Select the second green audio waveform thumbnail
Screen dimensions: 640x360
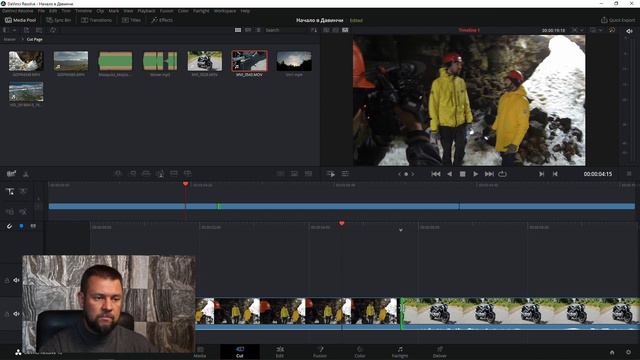[x=160, y=61]
